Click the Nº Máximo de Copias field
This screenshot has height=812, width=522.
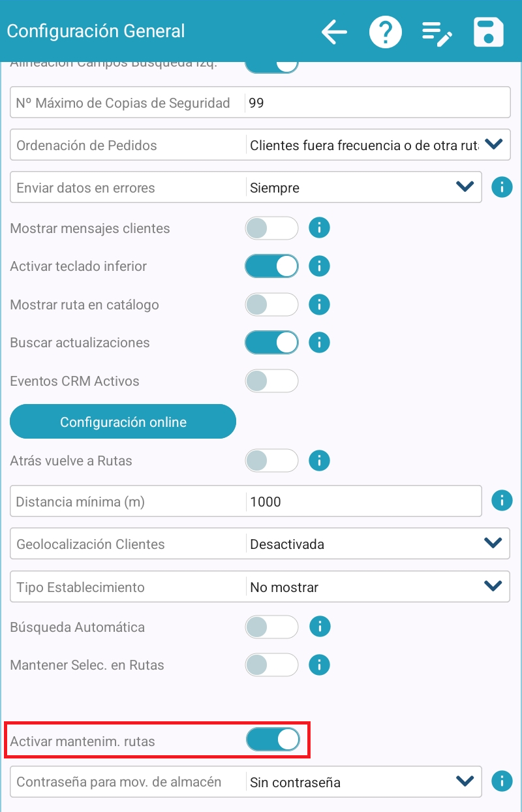click(x=376, y=103)
